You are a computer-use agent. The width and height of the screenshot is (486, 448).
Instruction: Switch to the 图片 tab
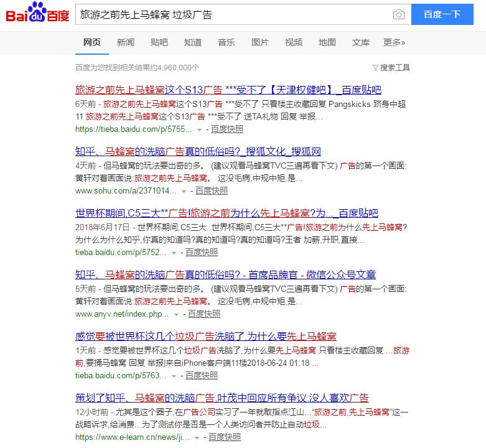pos(259,42)
